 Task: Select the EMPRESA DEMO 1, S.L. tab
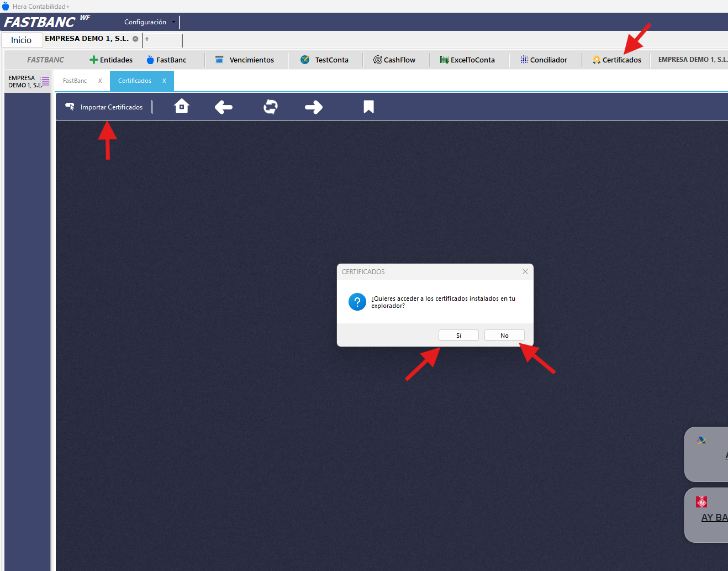click(87, 39)
